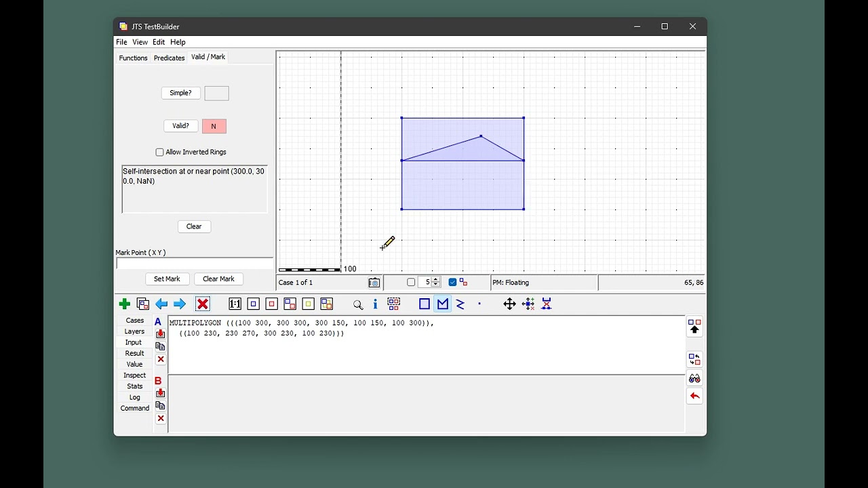Select the move vertices edit tool

click(x=528, y=304)
